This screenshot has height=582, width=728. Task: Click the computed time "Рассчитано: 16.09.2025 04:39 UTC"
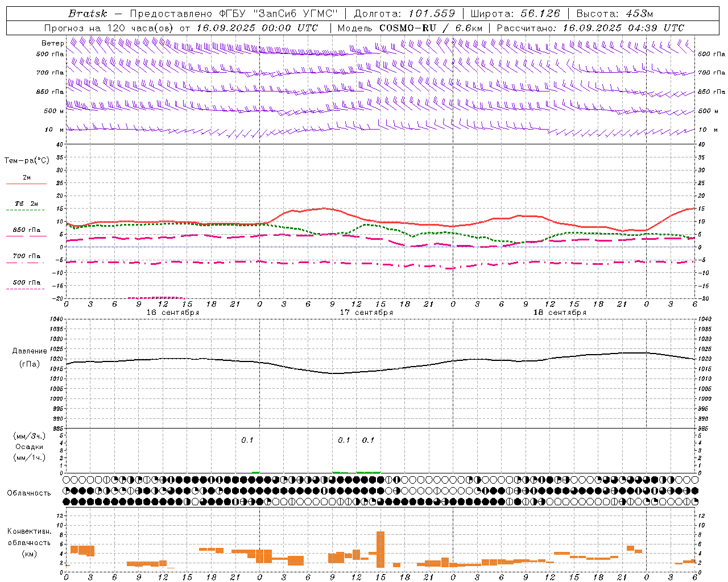(x=590, y=28)
